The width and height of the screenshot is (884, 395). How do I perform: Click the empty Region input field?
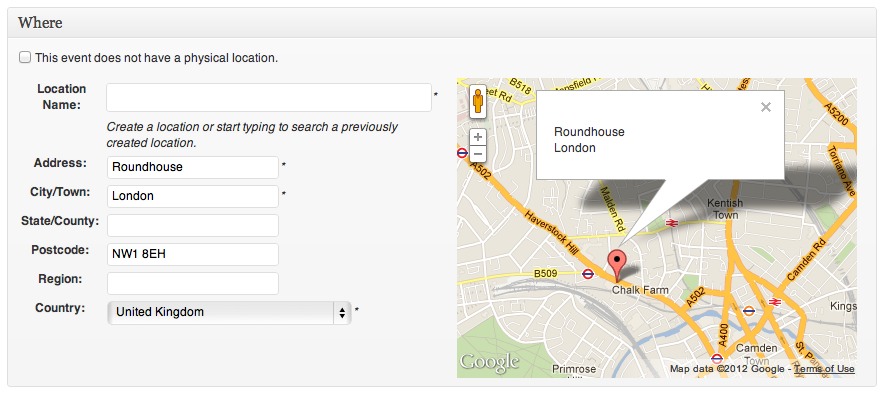click(x=193, y=283)
